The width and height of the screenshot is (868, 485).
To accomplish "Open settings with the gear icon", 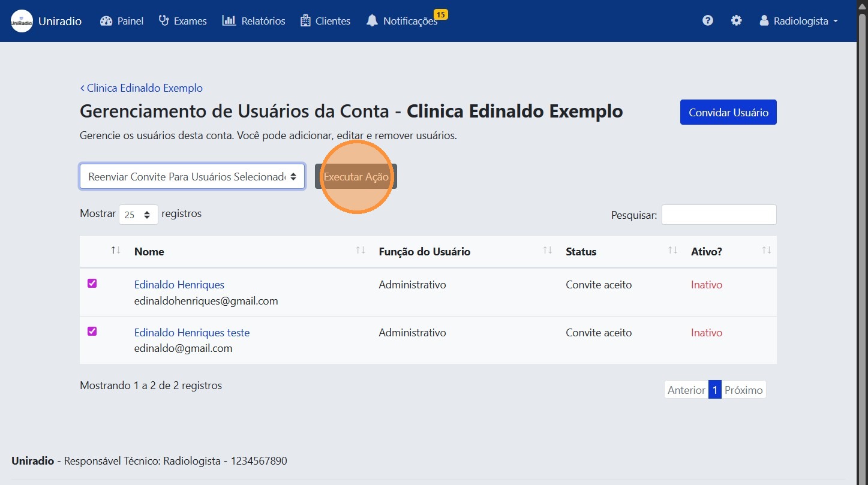I will click(736, 20).
